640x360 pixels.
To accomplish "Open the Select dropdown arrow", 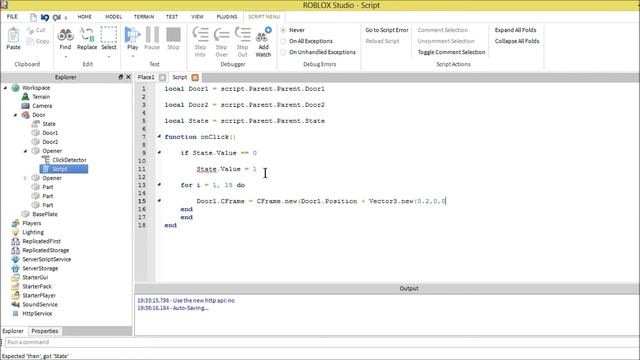I will (109, 56).
